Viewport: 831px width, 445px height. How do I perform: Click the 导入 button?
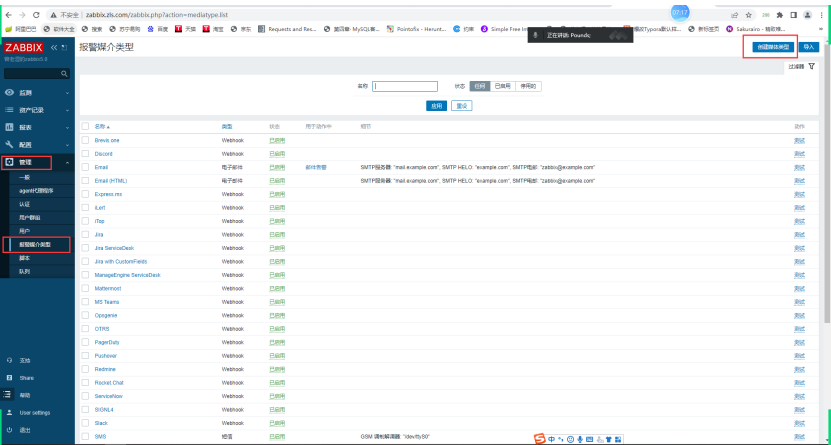tap(809, 47)
